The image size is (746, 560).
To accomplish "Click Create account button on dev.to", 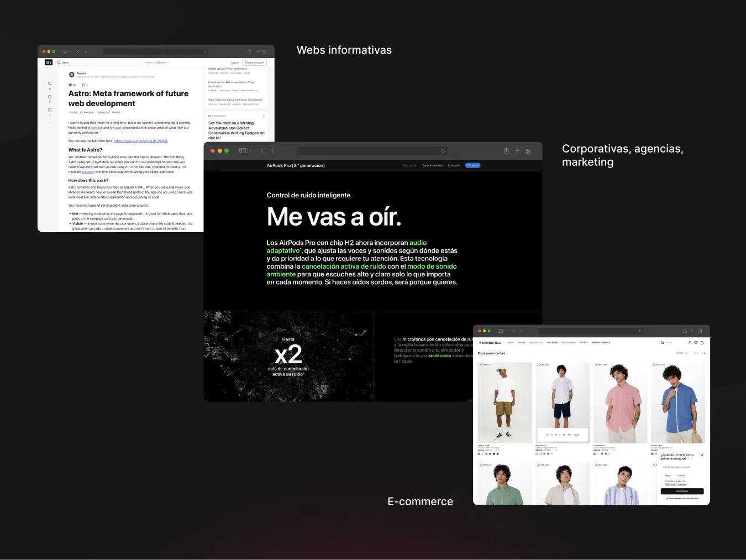I will (255, 62).
